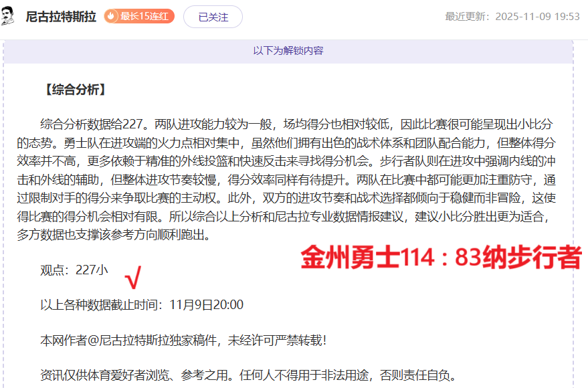The height and width of the screenshot is (388, 588).
Task: Click the paragraph line starting 的态势。勇士队
Action: (x=286, y=143)
